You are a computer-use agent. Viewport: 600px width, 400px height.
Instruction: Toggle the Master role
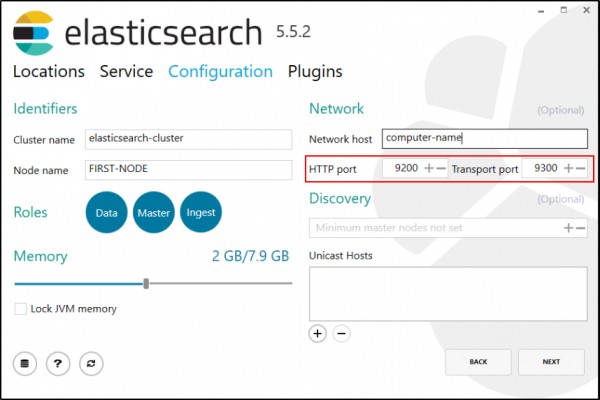click(153, 212)
